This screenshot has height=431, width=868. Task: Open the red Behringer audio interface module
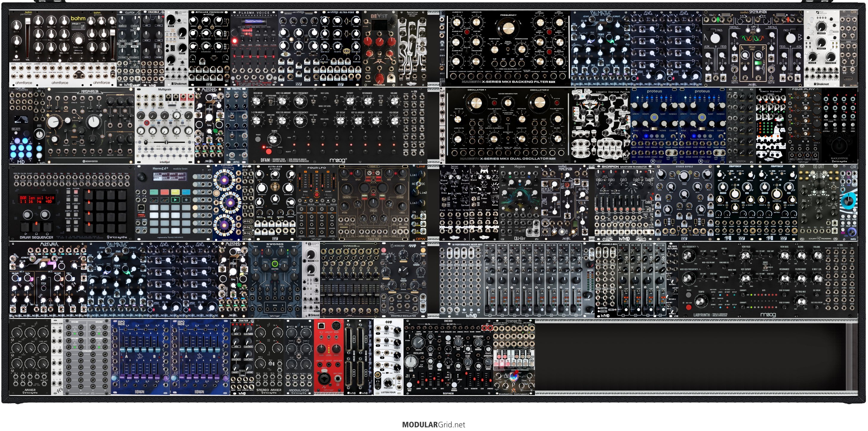pos(329,357)
